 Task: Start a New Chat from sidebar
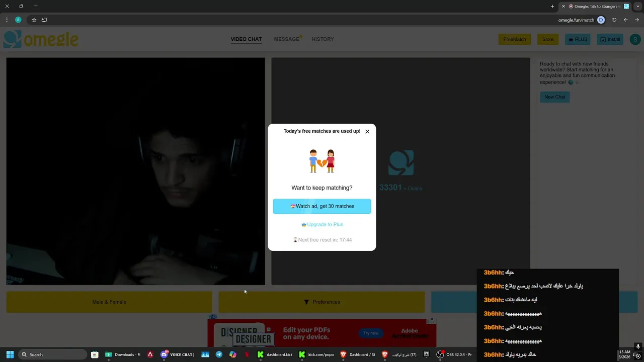[x=554, y=97]
